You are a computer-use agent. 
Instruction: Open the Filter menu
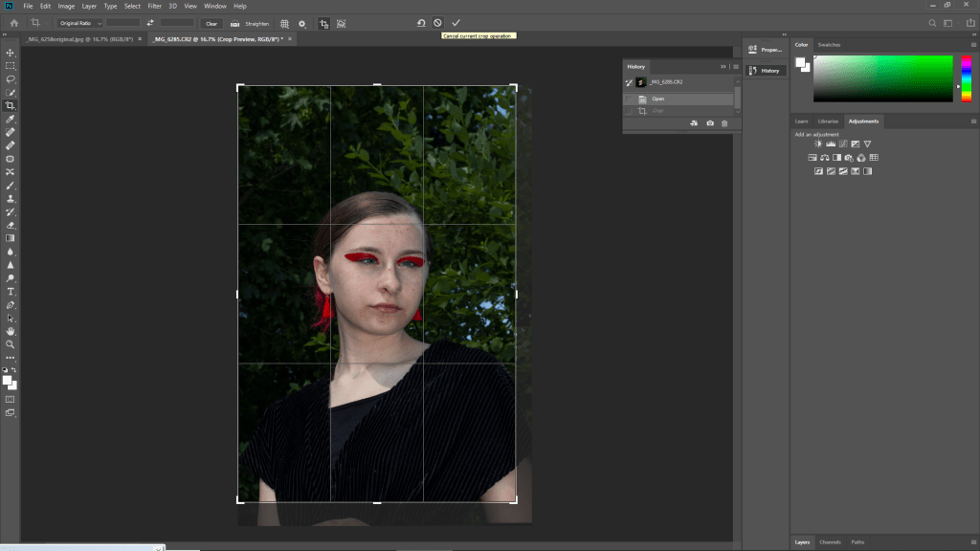(154, 6)
